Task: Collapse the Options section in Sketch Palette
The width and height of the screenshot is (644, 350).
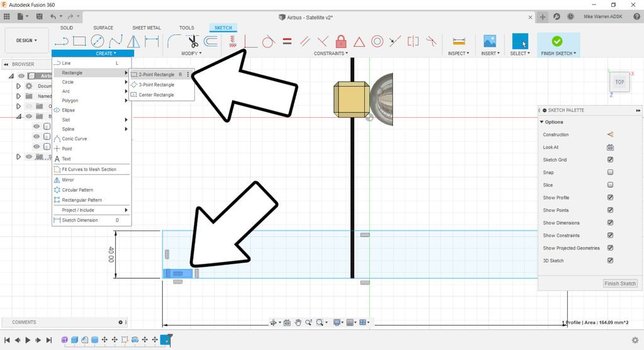Action: point(541,122)
